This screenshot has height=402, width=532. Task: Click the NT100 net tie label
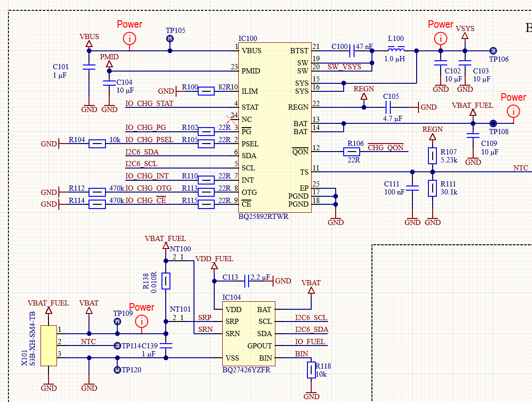tap(180, 249)
